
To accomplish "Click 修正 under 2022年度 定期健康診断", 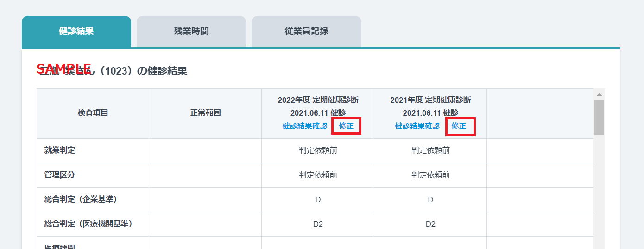I will 346,126.
